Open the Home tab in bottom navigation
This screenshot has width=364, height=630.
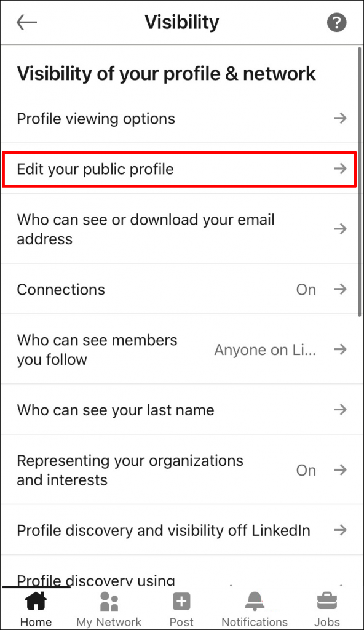[x=36, y=606]
